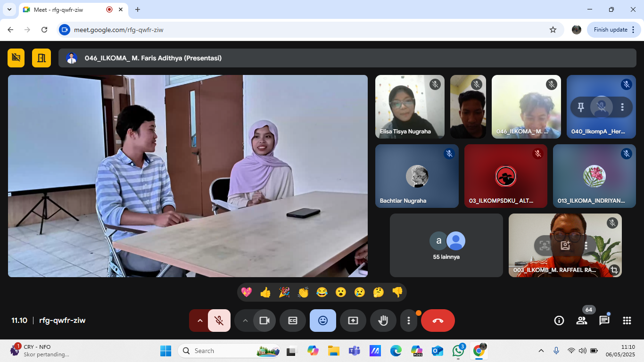Image resolution: width=644 pixels, height=362 pixels.
Task: Expand video settings chevron beside camera
Action: click(x=245, y=321)
